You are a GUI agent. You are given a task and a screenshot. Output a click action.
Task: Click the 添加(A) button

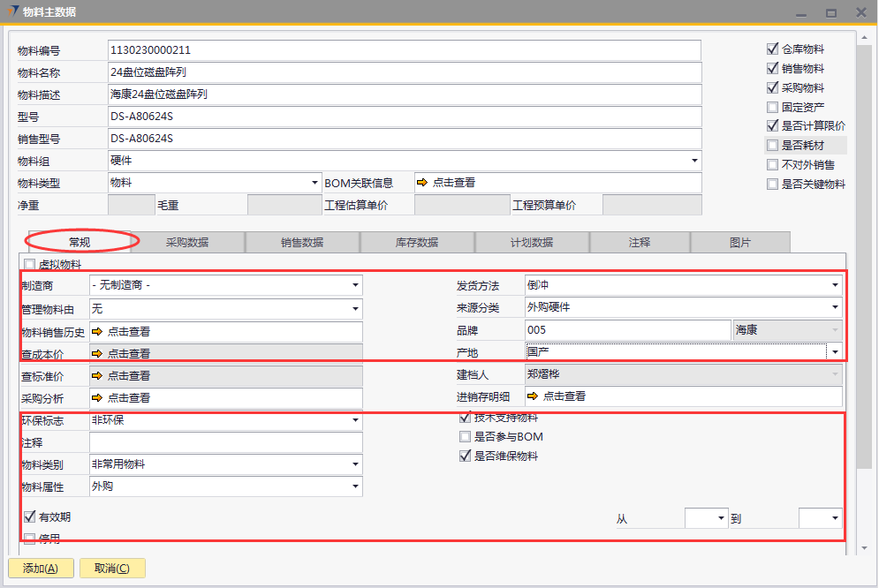[40, 569]
